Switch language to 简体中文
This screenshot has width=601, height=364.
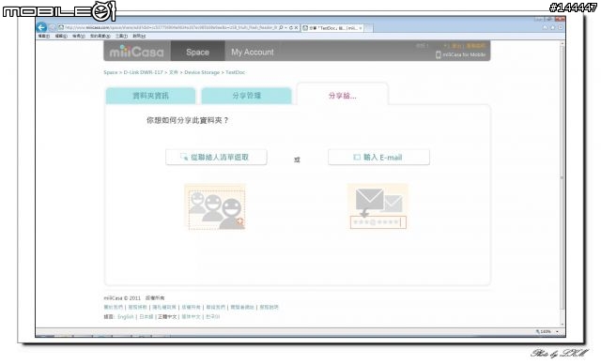191,317
